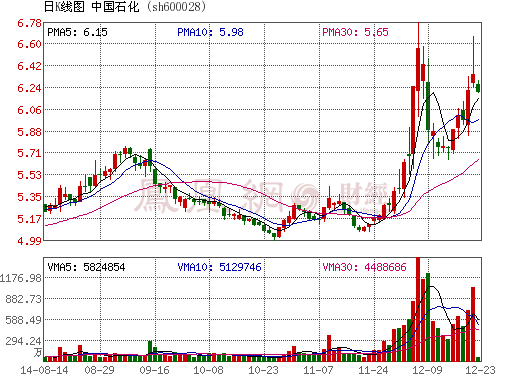Click the last green candlestick at 12-23
The width and height of the screenshot is (530, 391).
coord(478,88)
